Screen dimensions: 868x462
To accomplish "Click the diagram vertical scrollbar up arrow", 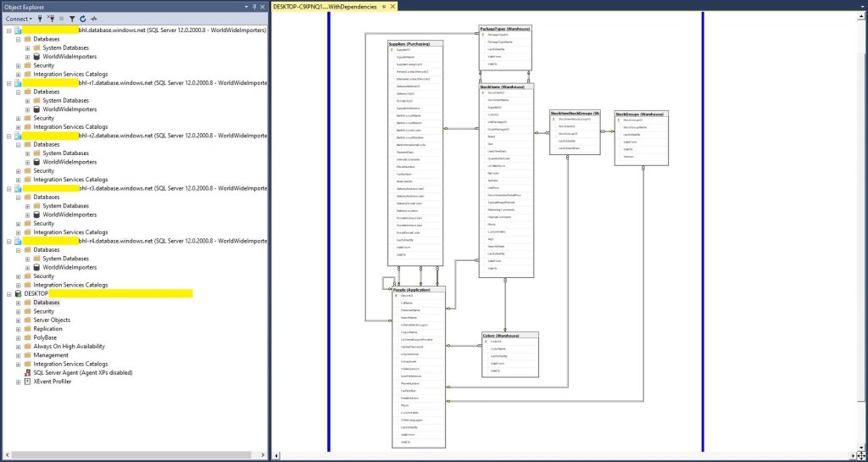I will pyautogui.click(x=862, y=16).
